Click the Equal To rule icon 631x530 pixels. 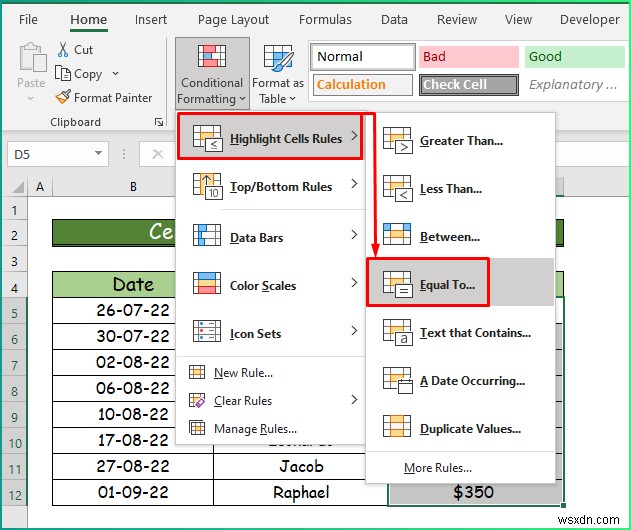coord(397,284)
